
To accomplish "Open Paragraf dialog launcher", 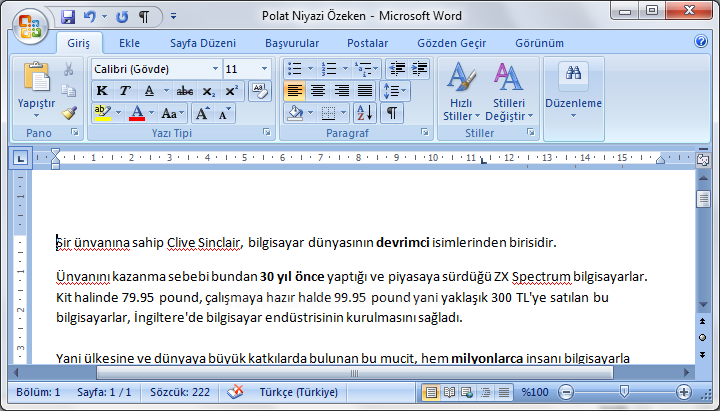I will click(425, 132).
